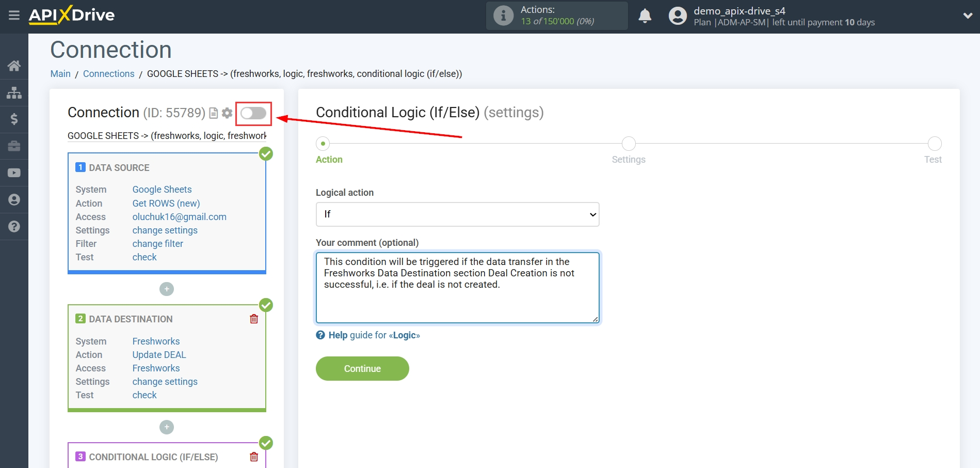Click the demo_apix-drive_s4 username
980x468 pixels.
pos(739,11)
